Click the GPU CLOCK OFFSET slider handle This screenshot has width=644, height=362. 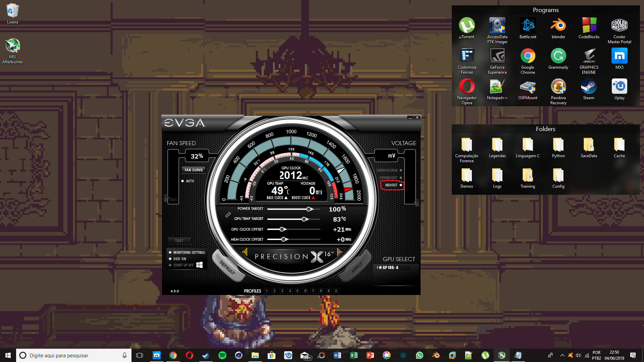tap(282, 229)
